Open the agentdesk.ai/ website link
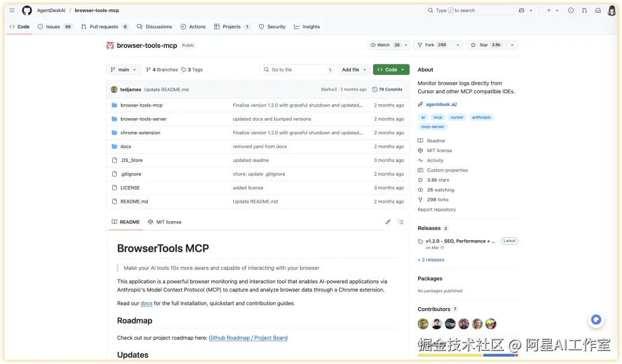Viewport: 622px width, 364px height. [x=441, y=104]
